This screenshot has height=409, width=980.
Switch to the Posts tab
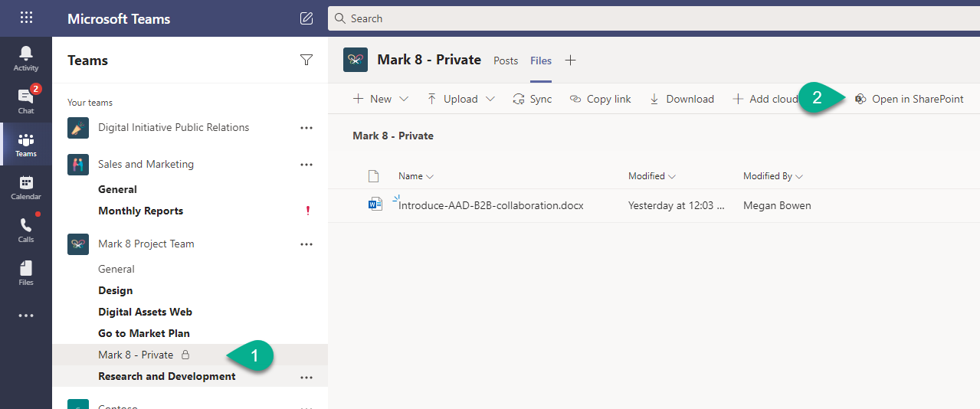(506, 61)
